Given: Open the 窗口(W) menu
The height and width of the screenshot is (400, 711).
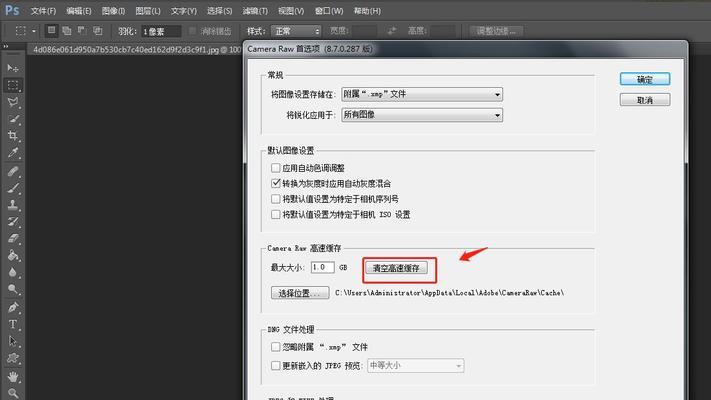Looking at the screenshot, I should click(x=329, y=11).
